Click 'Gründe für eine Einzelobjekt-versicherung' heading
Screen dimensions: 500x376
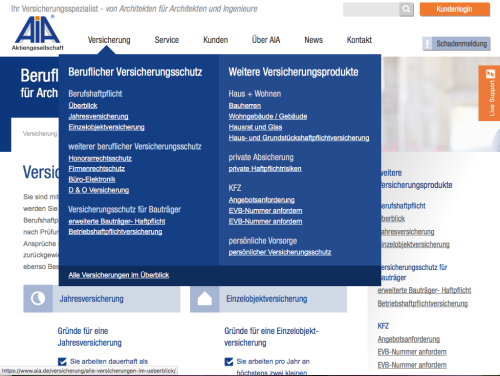(271, 337)
